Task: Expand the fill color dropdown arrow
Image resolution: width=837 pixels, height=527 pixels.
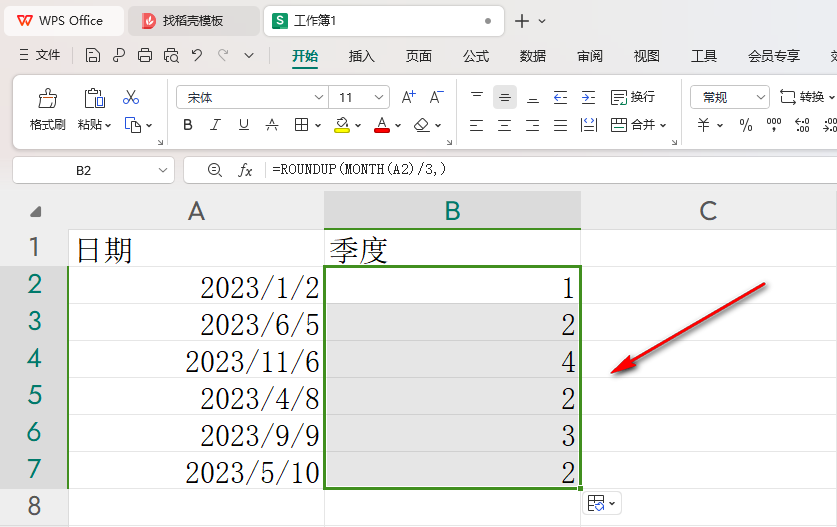Action: pyautogui.click(x=358, y=125)
